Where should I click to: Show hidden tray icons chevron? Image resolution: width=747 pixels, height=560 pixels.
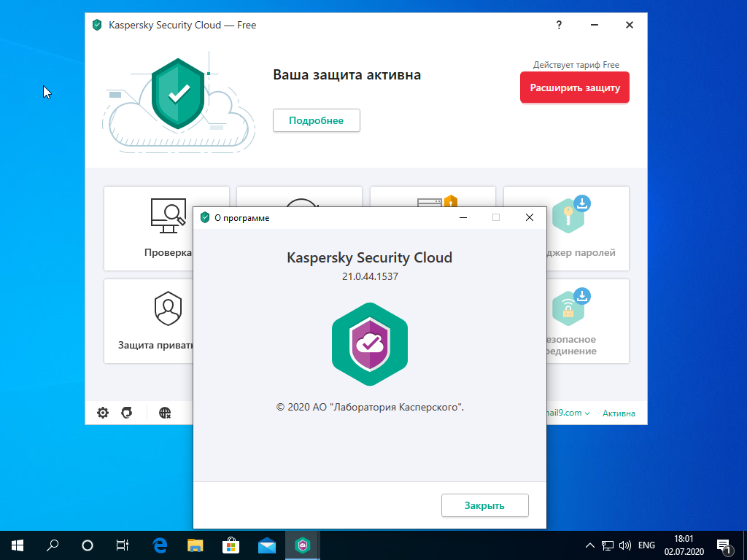(589, 545)
